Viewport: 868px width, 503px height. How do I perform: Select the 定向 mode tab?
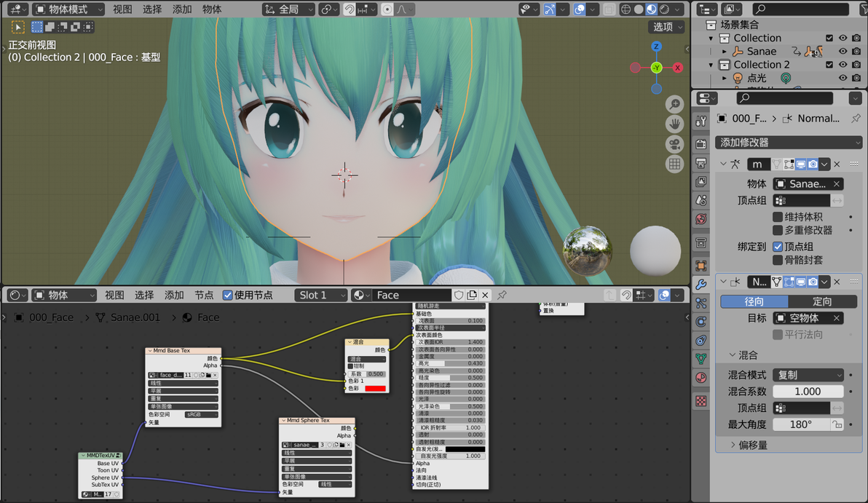click(822, 301)
